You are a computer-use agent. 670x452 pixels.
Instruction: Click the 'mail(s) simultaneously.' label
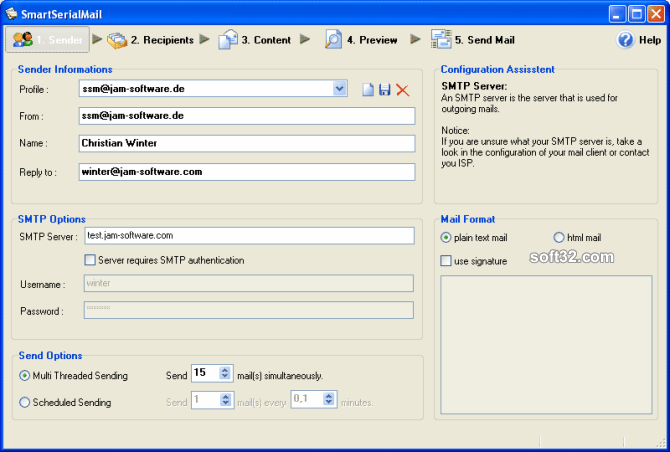(280, 376)
